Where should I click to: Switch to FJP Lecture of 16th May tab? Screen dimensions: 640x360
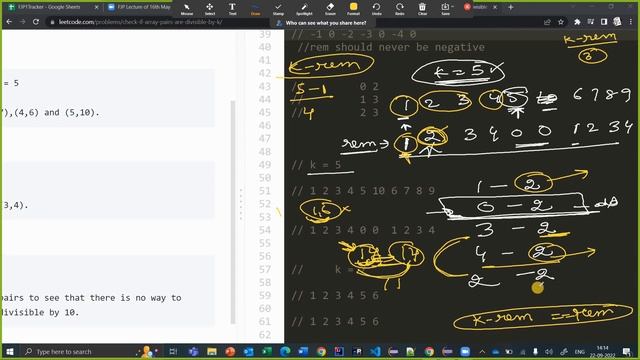tap(139, 7)
